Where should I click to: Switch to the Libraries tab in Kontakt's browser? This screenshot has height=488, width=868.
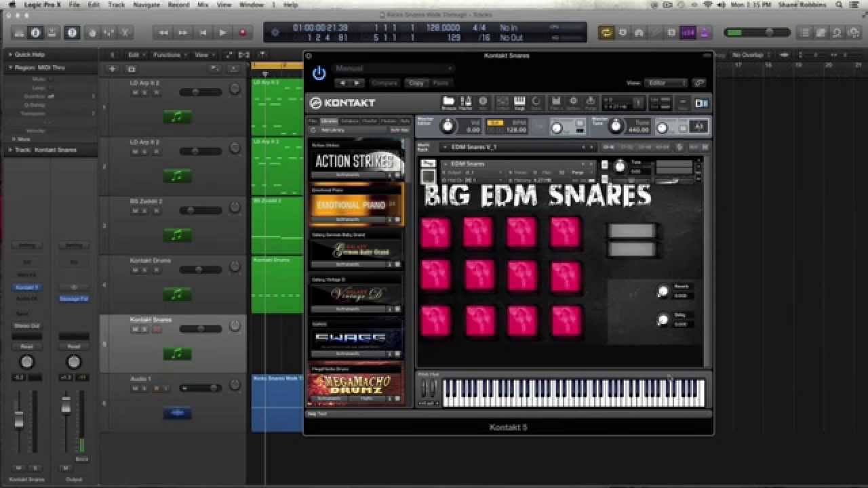pos(330,121)
